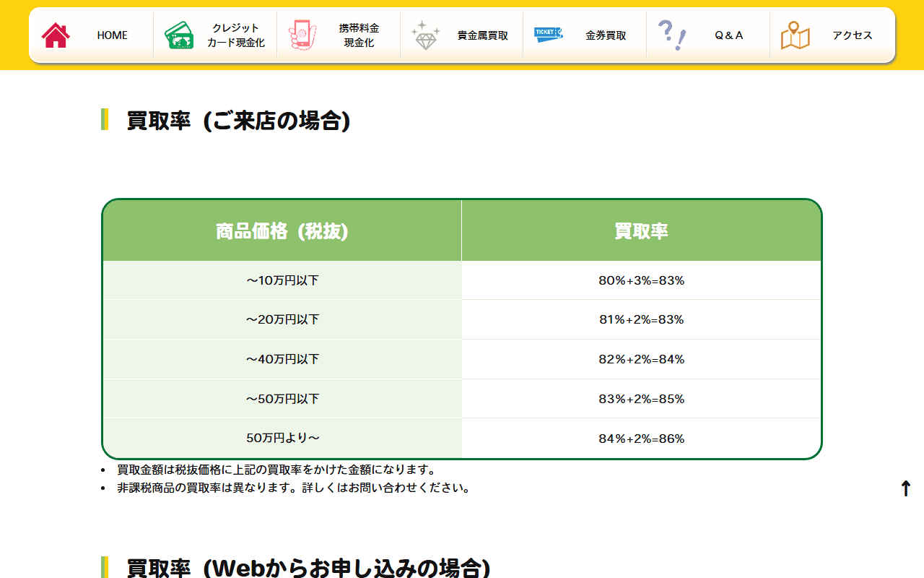Click rate 82%+2%=84%

[641, 359]
